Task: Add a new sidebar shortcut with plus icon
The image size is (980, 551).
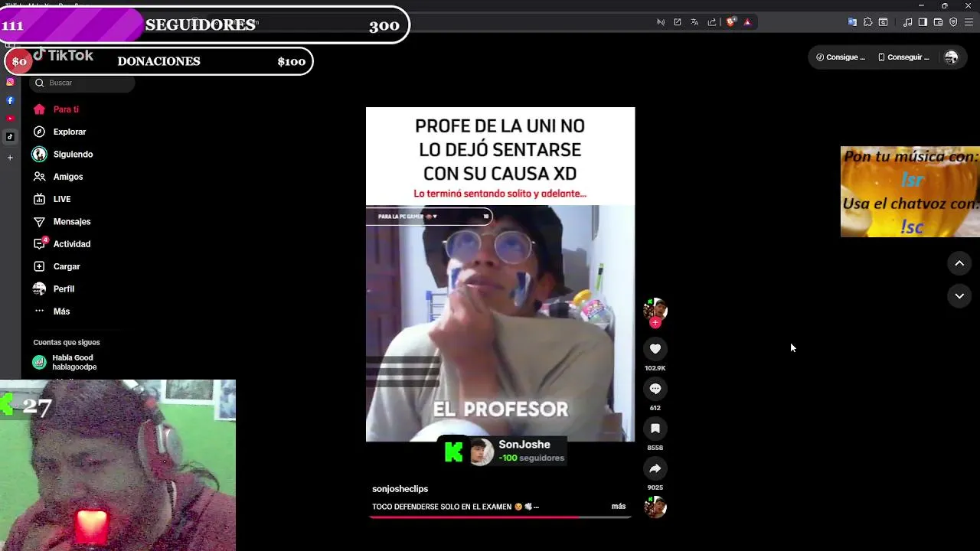Action: coord(10,158)
